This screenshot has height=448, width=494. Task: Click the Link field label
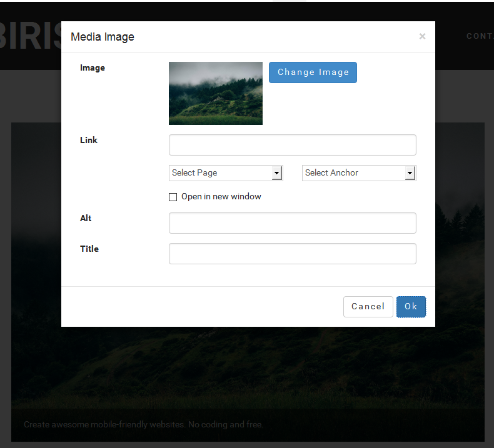(x=89, y=140)
